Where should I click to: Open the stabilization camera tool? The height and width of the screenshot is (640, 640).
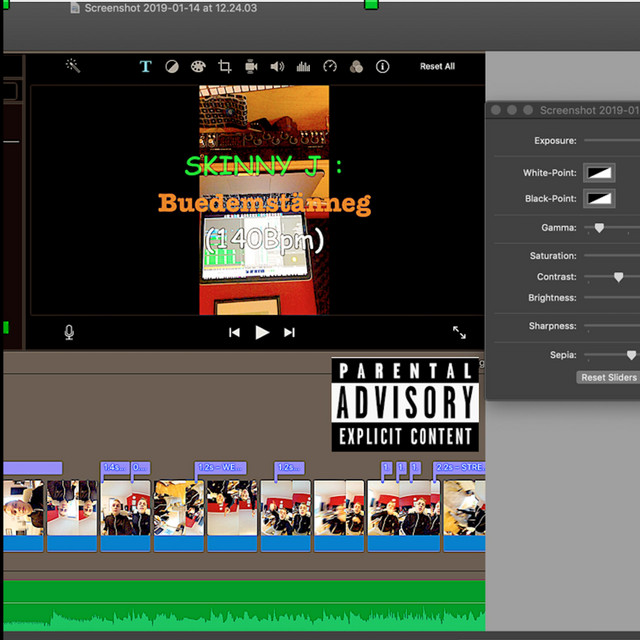pyautogui.click(x=251, y=67)
